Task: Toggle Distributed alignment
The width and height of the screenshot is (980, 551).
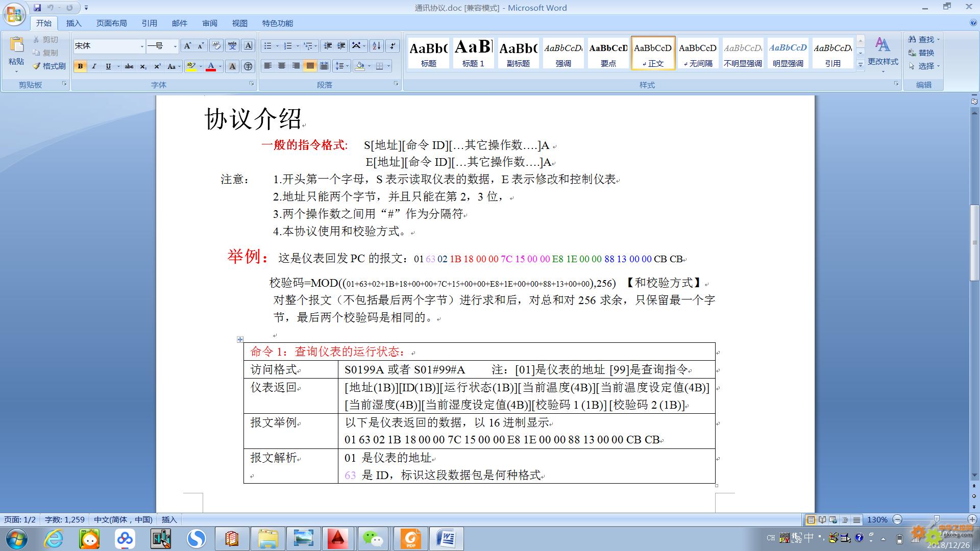Action: (324, 66)
